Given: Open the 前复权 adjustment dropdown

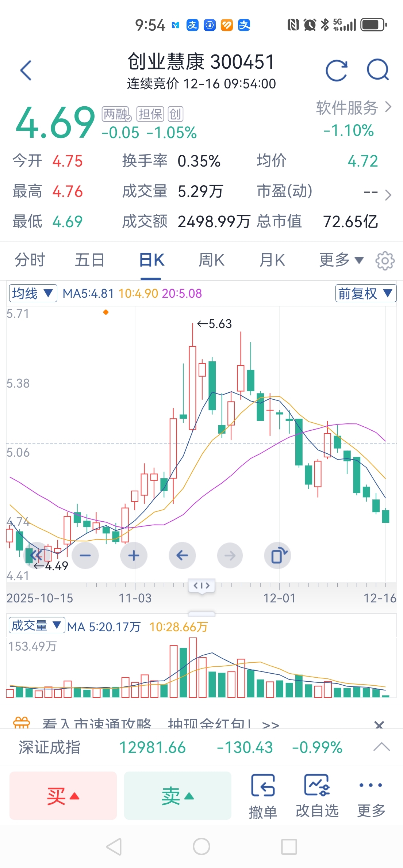Looking at the screenshot, I should click(365, 293).
